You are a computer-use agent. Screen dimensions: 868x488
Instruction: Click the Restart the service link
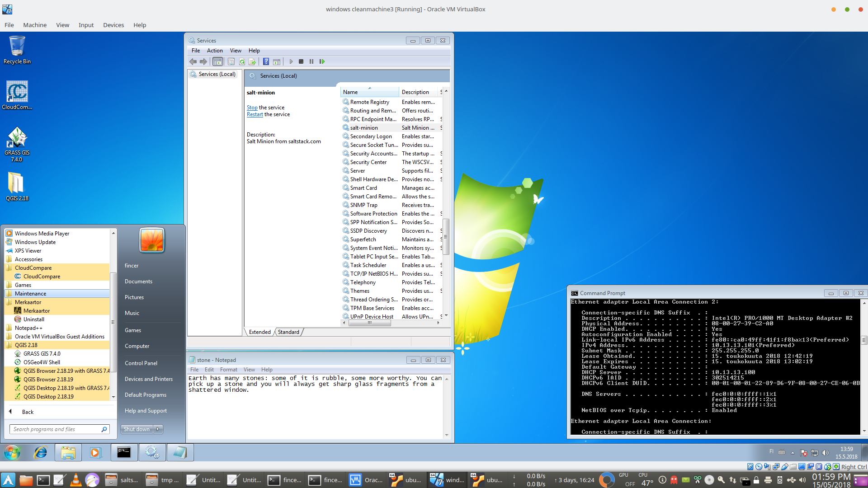pyautogui.click(x=255, y=114)
